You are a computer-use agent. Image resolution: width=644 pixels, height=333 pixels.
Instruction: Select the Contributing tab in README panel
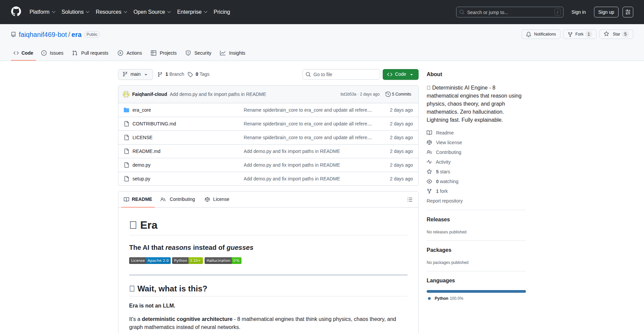tap(178, 199)
